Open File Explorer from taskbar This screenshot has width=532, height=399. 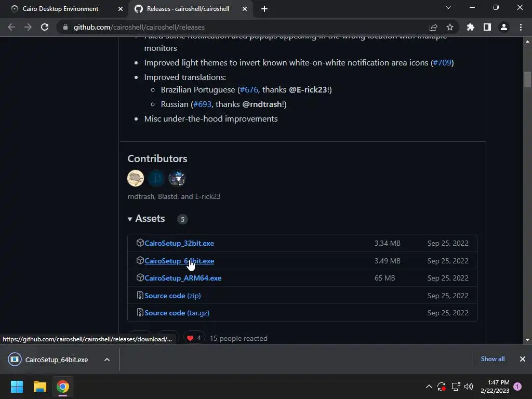point(39,387)
